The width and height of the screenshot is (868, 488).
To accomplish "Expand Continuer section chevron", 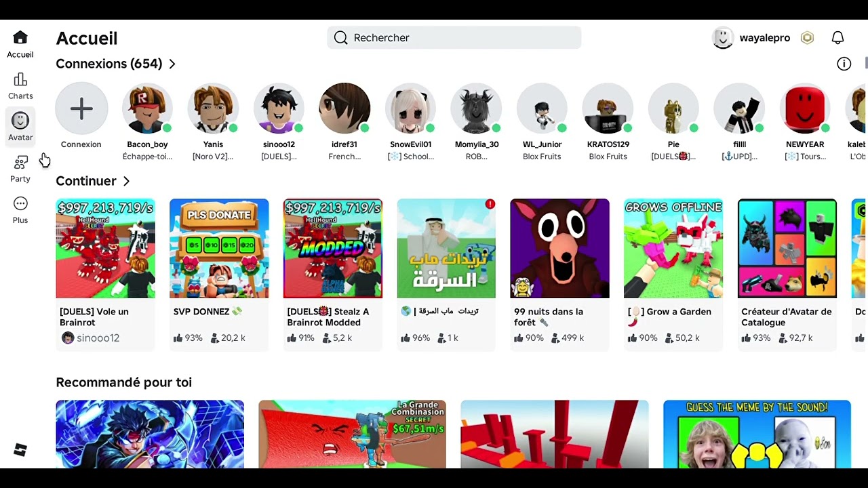I will point(126,181).
